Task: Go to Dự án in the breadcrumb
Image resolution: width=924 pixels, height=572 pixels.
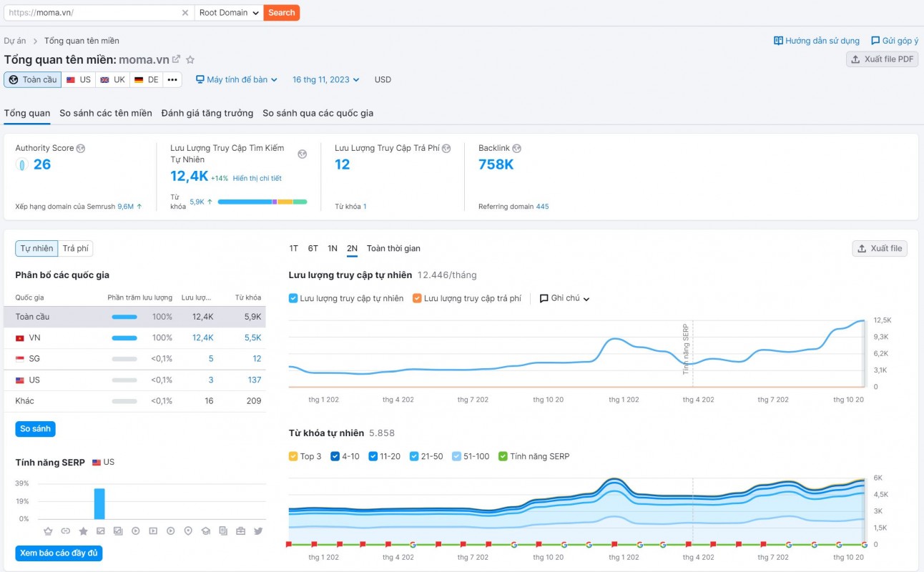Action: pyautogui.click(x=15, y=41)
